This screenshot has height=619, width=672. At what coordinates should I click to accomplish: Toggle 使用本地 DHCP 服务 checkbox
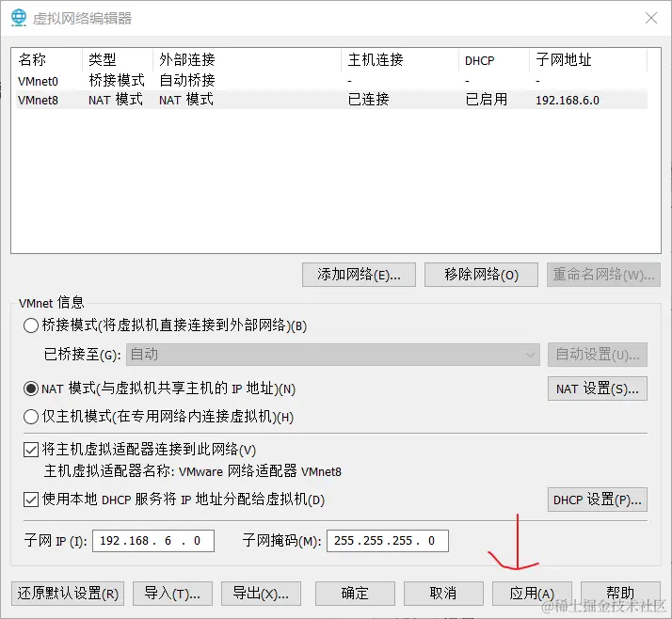coord(31,500)
